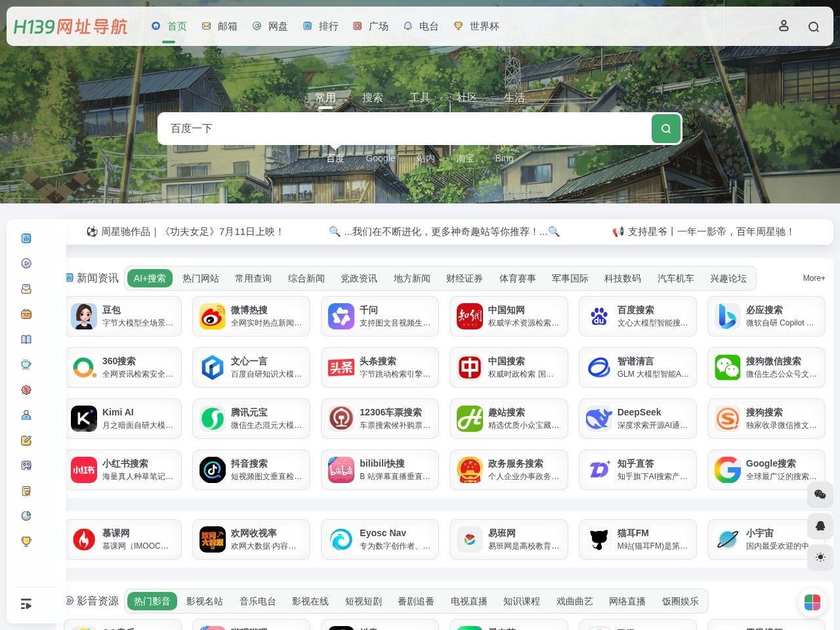The image size is (840, 630).
Task: Select the 影视名站 media tab
Action: tap(205, 601)
